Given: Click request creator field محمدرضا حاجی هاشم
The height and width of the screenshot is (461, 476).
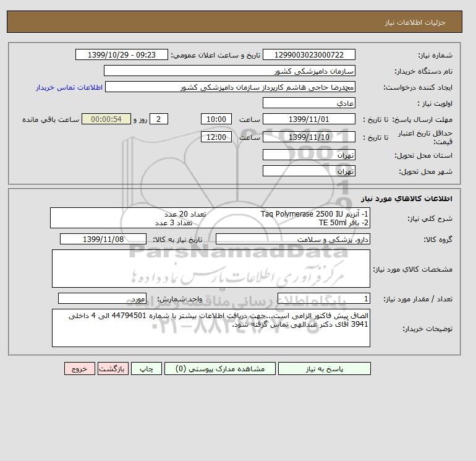Looking at the screenshot, I should pyautogui.click(x=230, y=87).
